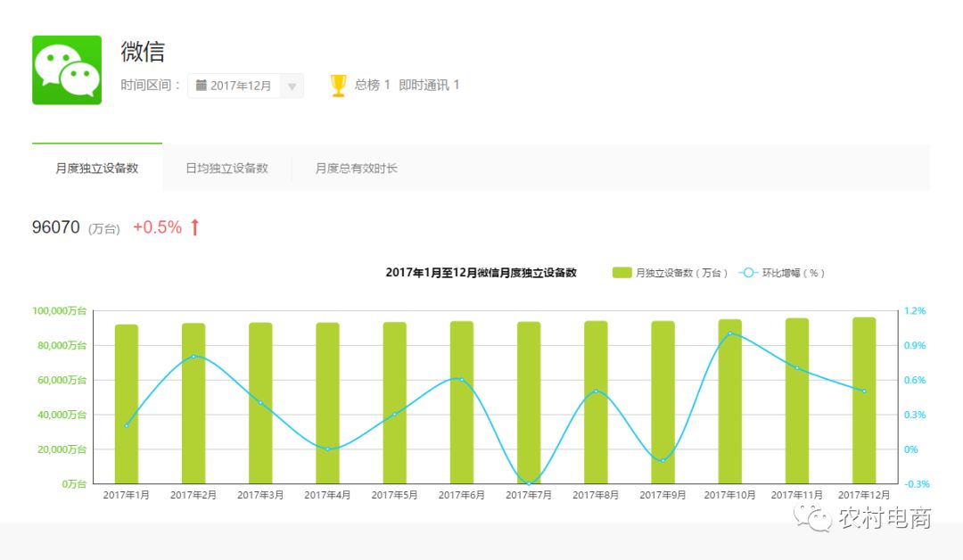Viewport: 963px width, 560px height.
Task: Click the 总榜 1 ranking link
Action: (x=372, y=86)
